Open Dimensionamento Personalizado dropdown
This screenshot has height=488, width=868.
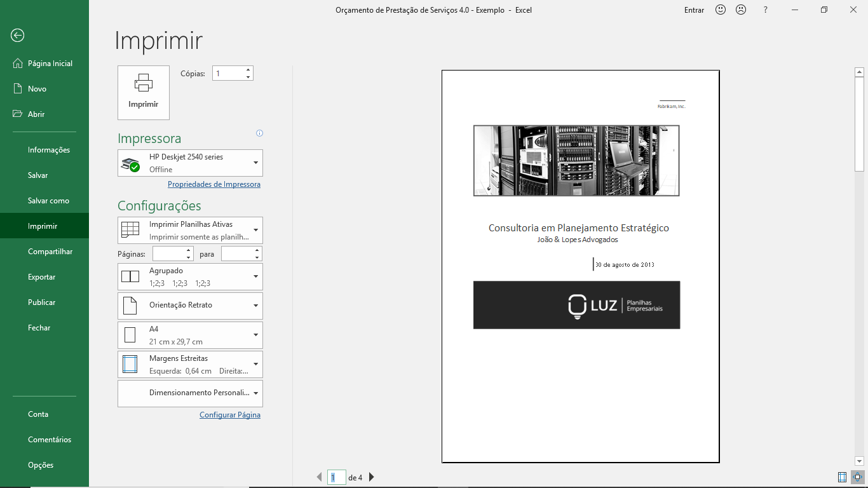click(190, 393)
